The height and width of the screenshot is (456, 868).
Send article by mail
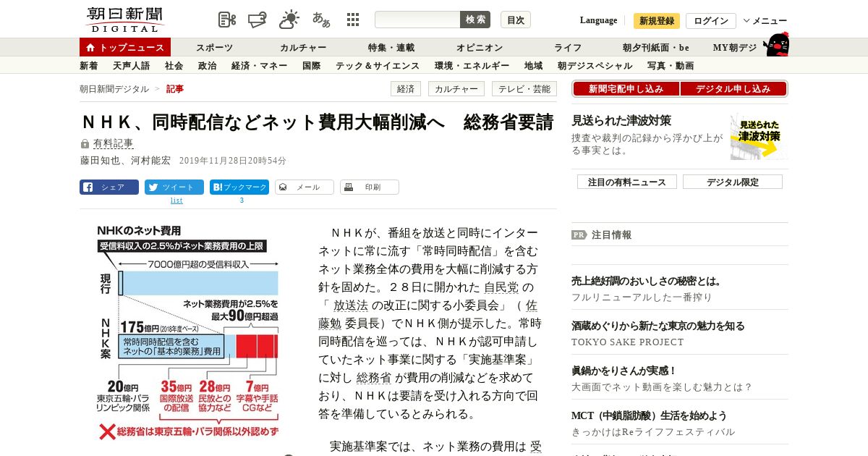[x=305, y=187]
